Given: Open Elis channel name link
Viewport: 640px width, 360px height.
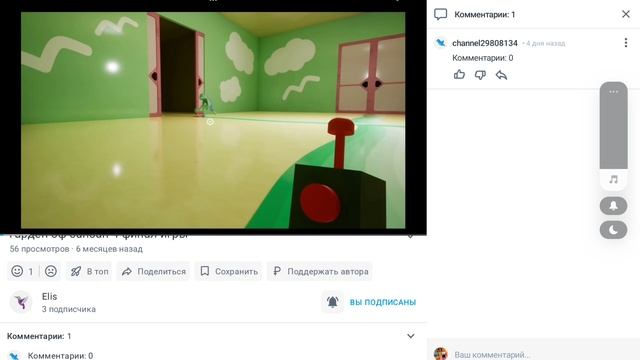Looking at the screenshot, I should click(49, 296).
